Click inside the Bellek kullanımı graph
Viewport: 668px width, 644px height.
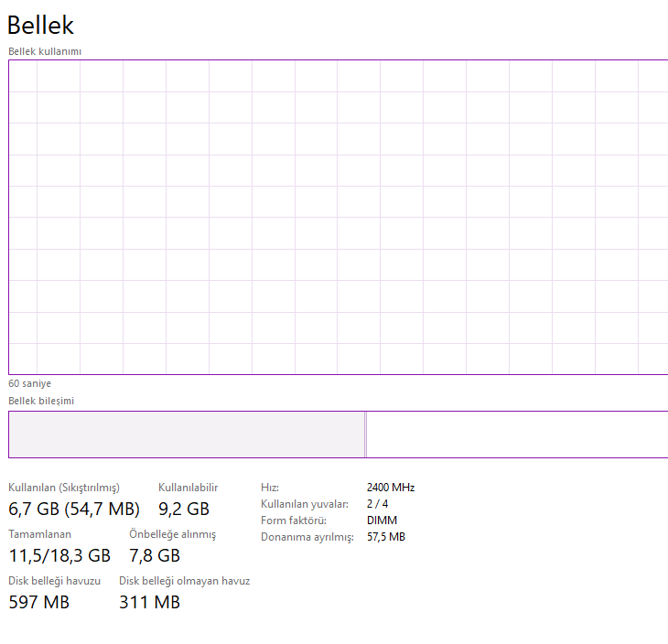pos(338,217)
